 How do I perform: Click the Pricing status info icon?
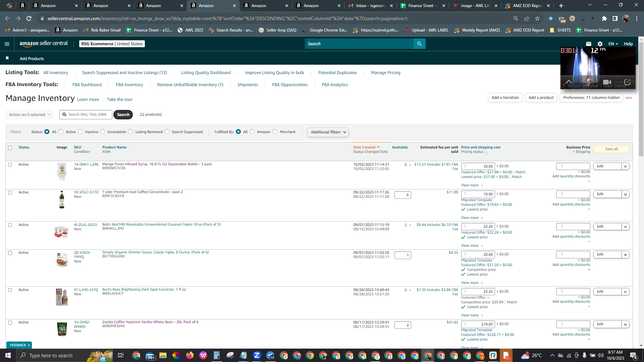(486, 153)
